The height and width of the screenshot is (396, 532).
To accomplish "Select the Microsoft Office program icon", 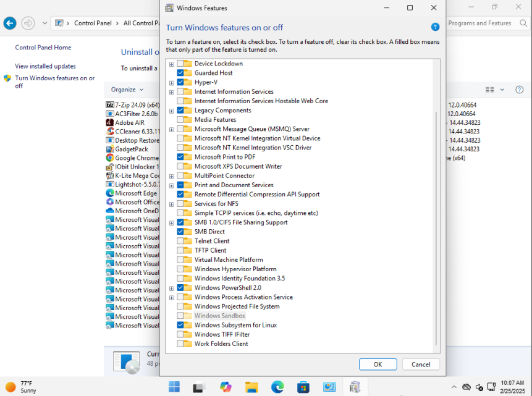I will [109, 202].
